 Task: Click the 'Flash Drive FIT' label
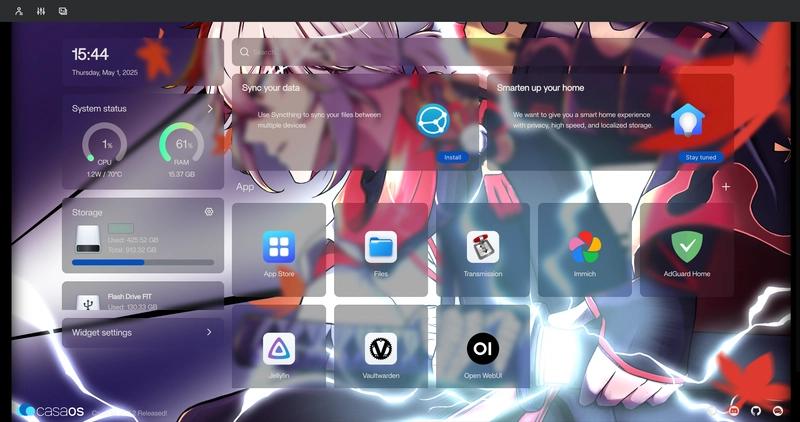click(x=130, y=296)
